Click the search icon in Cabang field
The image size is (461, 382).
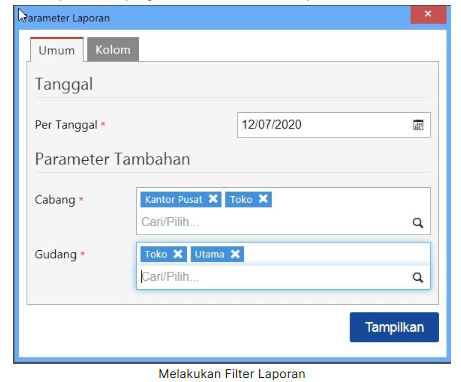[x=418, y=223]
